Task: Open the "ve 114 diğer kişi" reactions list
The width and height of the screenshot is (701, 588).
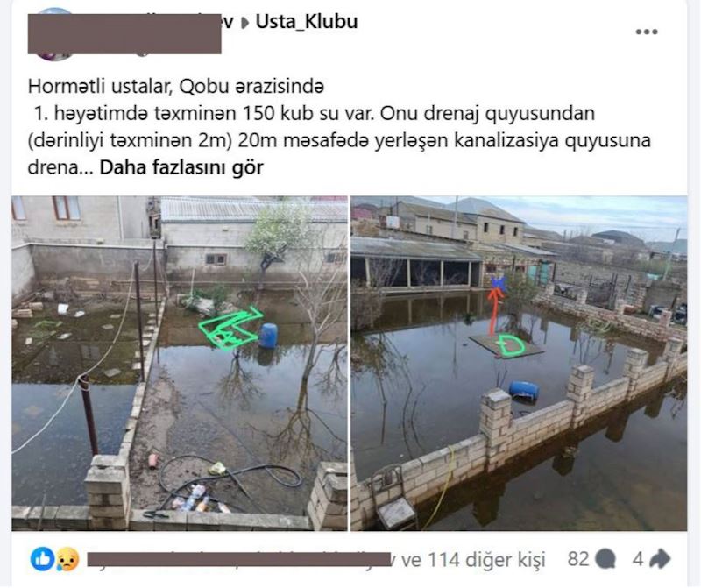Action: pyautogui.click(x=472, y=560)
